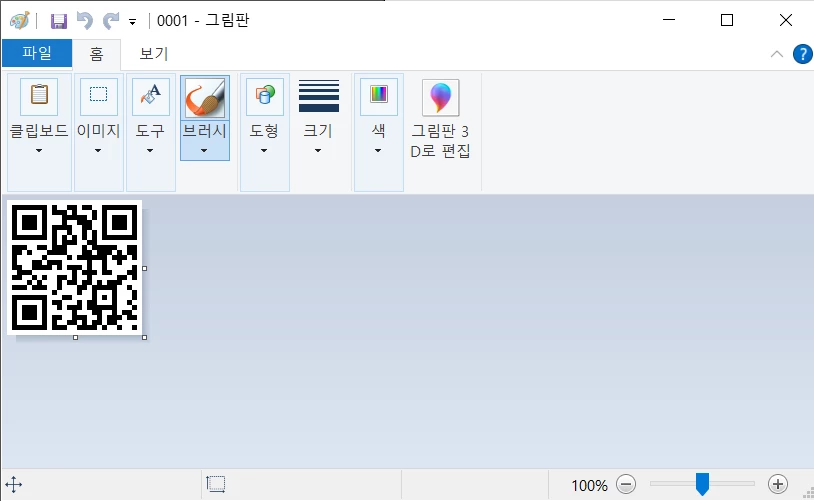Switch to the 홈 ribbon tab
Image resolution: width=814 pixels, height=501 pixels.
pyautogui.click(x=97, y=54)
